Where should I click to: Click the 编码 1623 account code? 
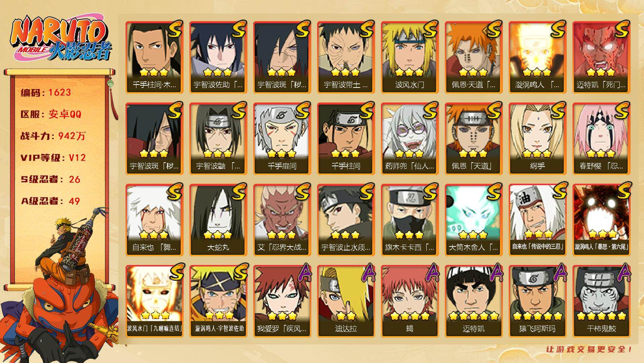46,93
